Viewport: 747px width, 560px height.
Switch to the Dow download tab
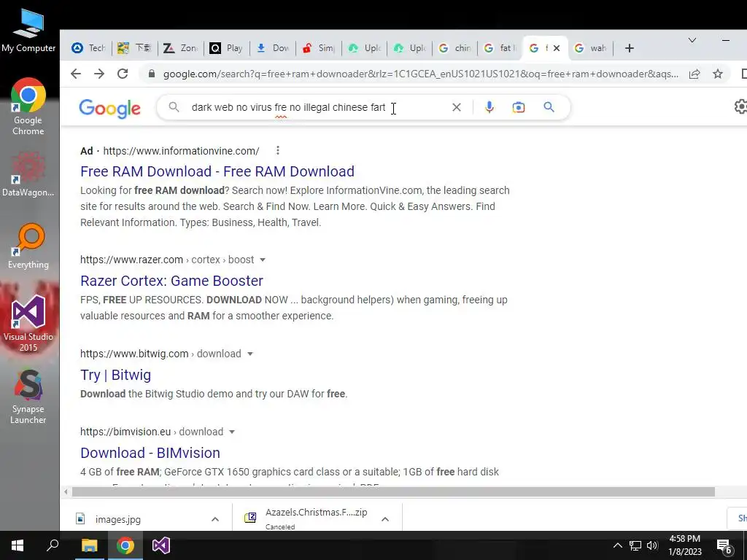pos(273,48)
